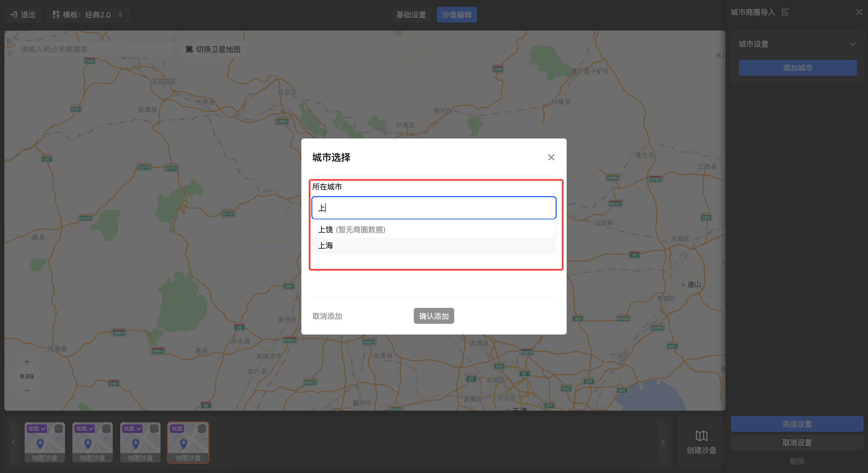The image size is (868, 473).
Task: Switch to the 沙盘编辑 tab
Action: 457,15
